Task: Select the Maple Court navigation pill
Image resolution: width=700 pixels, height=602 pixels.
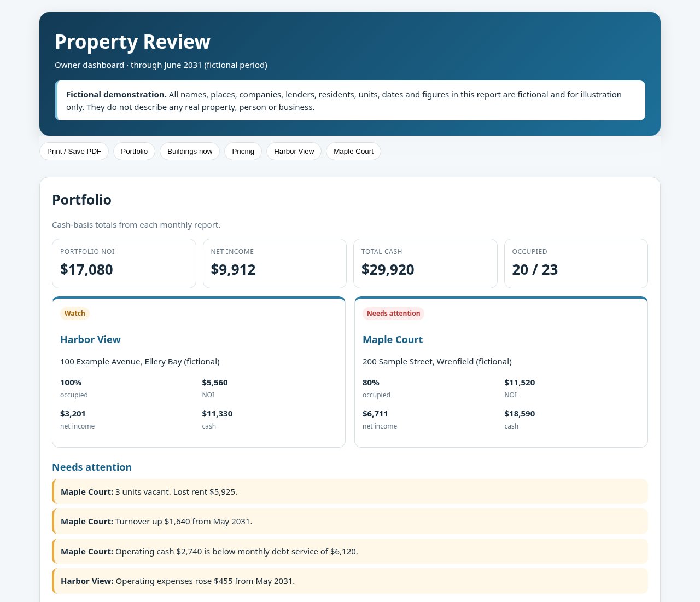Action: tap(353, 152)
